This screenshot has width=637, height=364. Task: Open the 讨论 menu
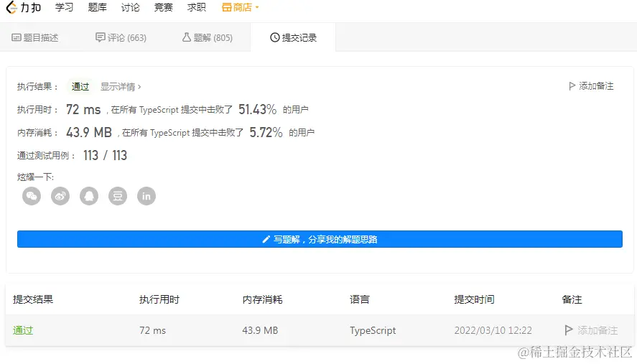point(131,7)
